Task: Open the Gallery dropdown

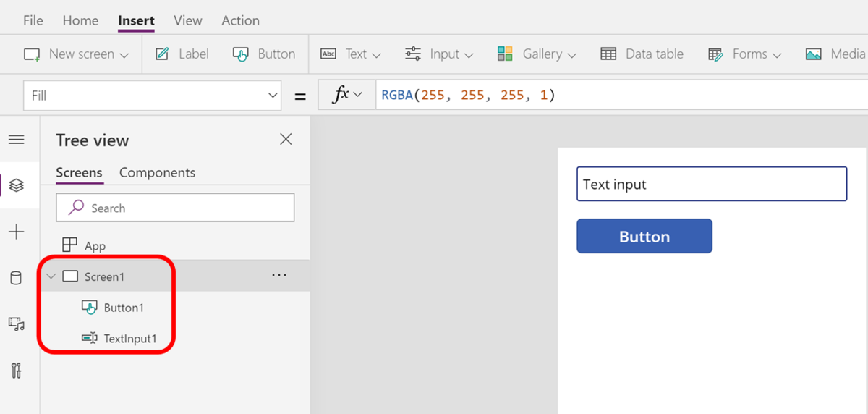Action: [537, 54]
